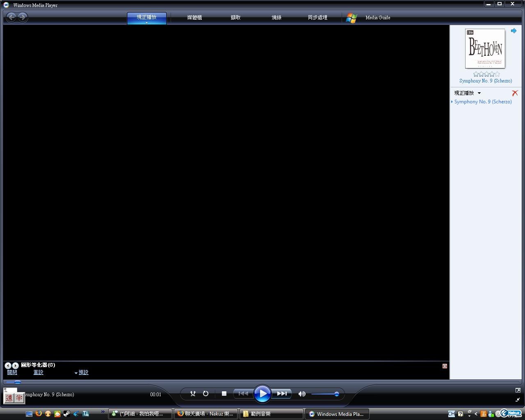
Task: Switch to the 媒體櫃 library tab
Action: tap(194, 18)
